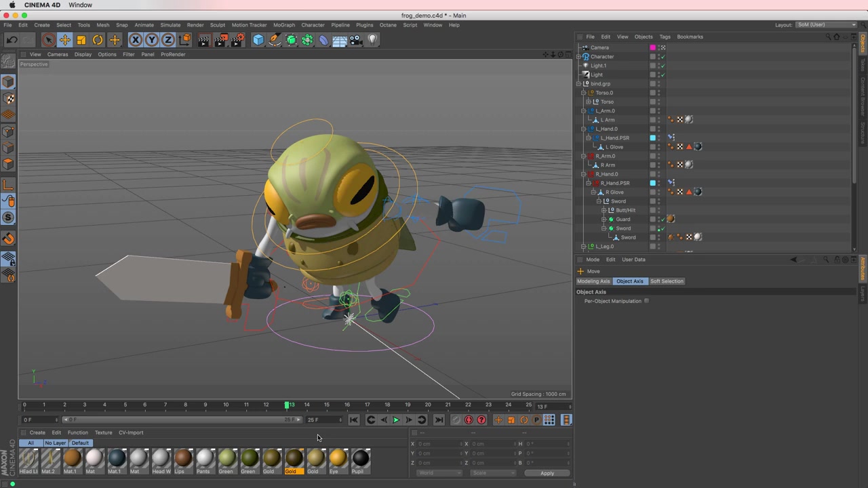Open the Cube primitive icon
Viewport: 868px width, 488px height.
click(x=258, y=39)
